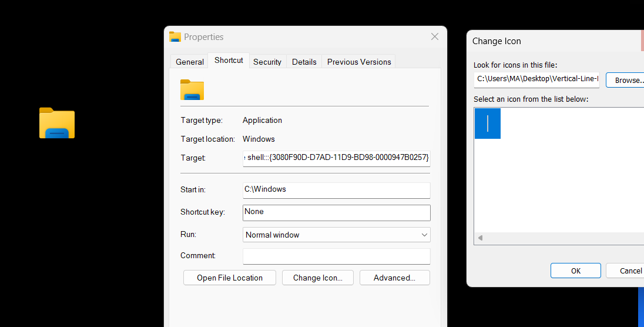Select the vertical line icon in the list
Viewport: 644px width, 327px height.
click(488, 124)
